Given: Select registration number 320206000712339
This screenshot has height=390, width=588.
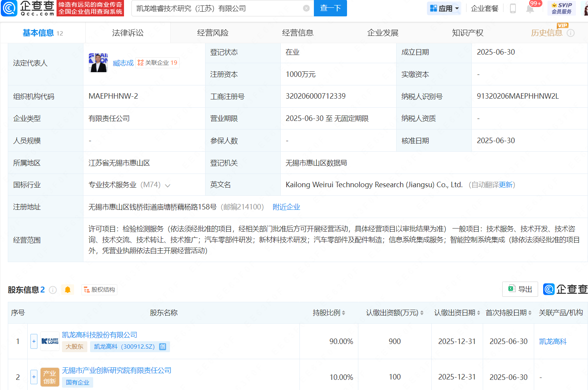Looking at the screenshot, I should click(x=315, y=96).
